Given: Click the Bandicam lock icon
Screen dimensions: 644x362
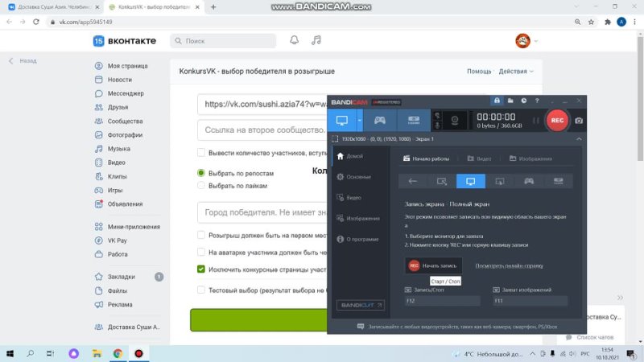Looking at the screenshot, I should (497, 101).
